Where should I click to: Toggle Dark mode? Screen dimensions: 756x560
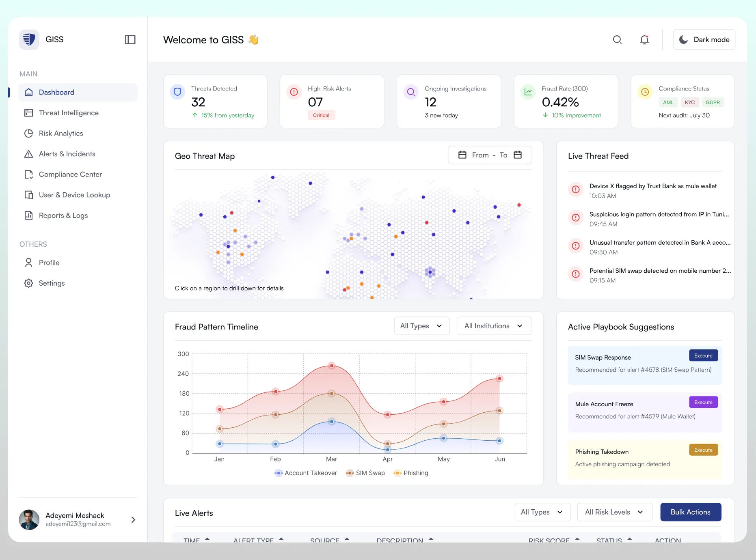tap(704, 39)
